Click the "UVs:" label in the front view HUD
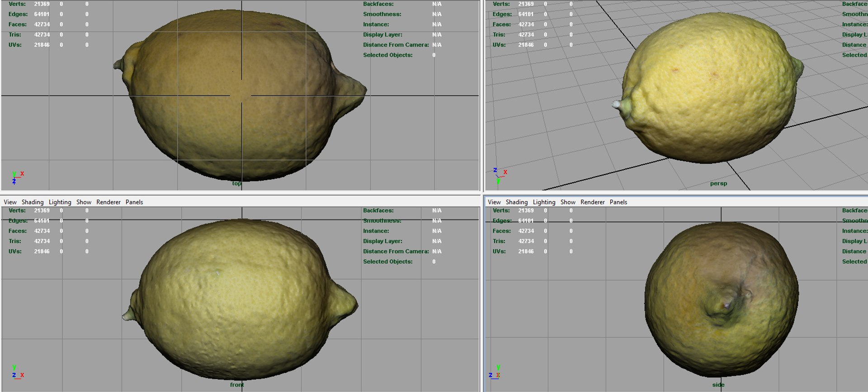 click(x=15, y=252)
